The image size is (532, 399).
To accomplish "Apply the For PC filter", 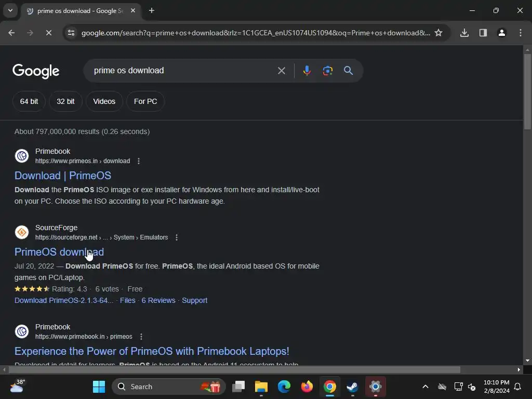I will pyautogui.click(x=145, y=101).
